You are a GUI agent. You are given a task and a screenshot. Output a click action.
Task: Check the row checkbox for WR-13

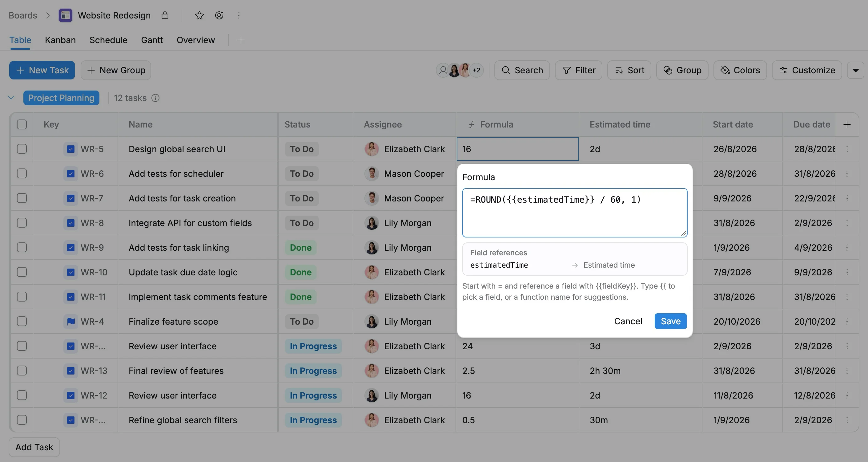[x=22, y=371]
